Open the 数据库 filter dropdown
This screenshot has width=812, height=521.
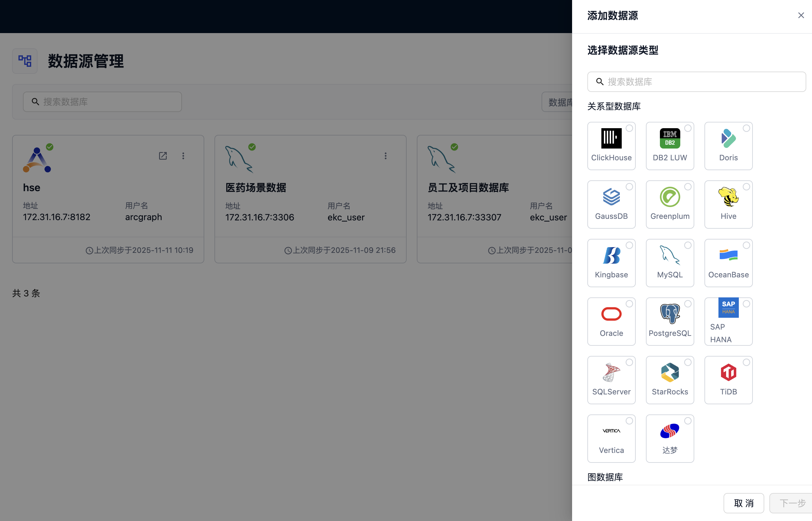[x=560, y=102]
